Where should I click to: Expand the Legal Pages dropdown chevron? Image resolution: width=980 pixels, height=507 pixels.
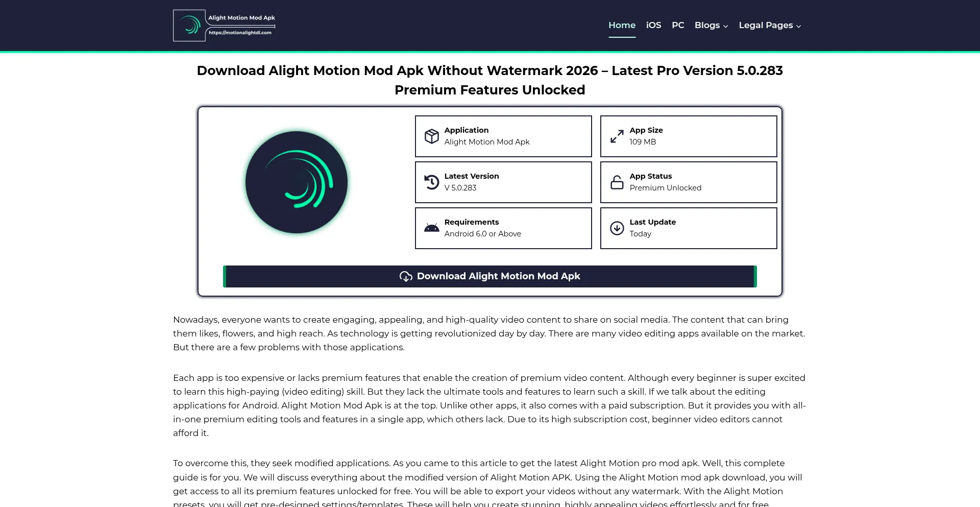tap(798, 26)
